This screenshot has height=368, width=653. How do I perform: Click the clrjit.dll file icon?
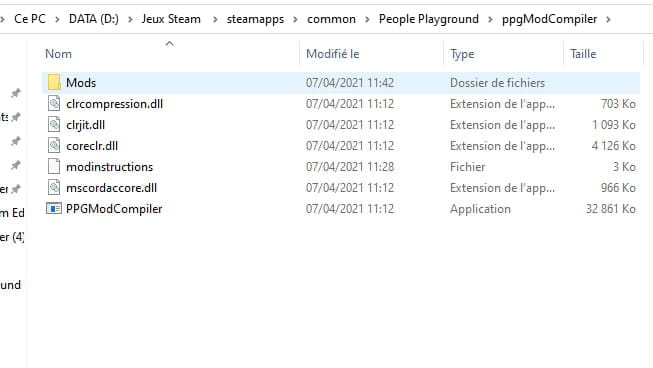(54, 124)
